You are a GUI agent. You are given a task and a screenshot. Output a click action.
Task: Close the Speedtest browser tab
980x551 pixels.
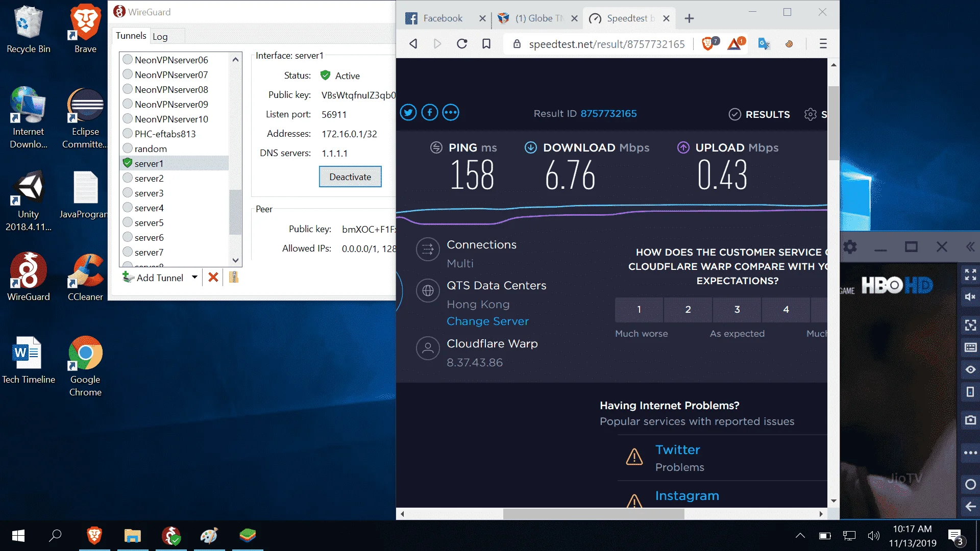tap(666, 18)
